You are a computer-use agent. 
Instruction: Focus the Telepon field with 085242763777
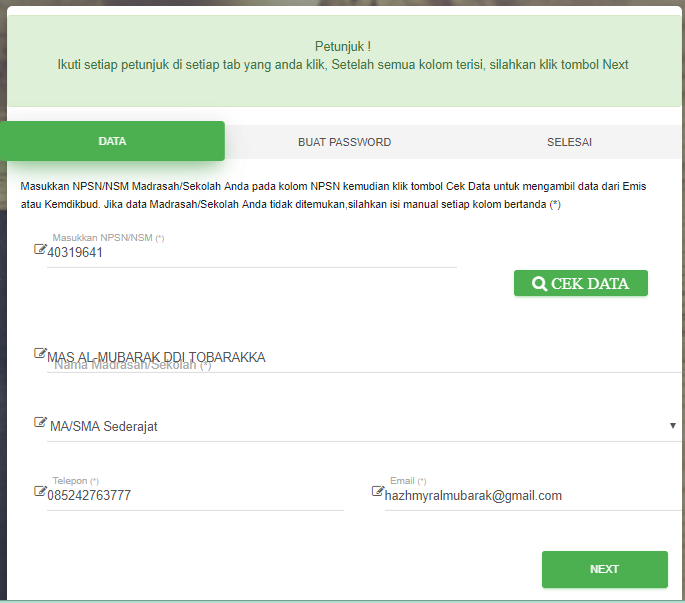tap(195, 496)
